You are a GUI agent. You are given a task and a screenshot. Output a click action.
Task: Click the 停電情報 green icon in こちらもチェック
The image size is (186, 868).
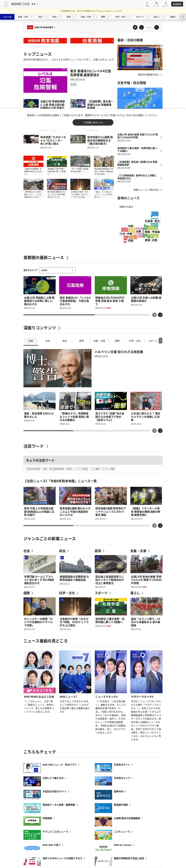click(x=32, y=821)
